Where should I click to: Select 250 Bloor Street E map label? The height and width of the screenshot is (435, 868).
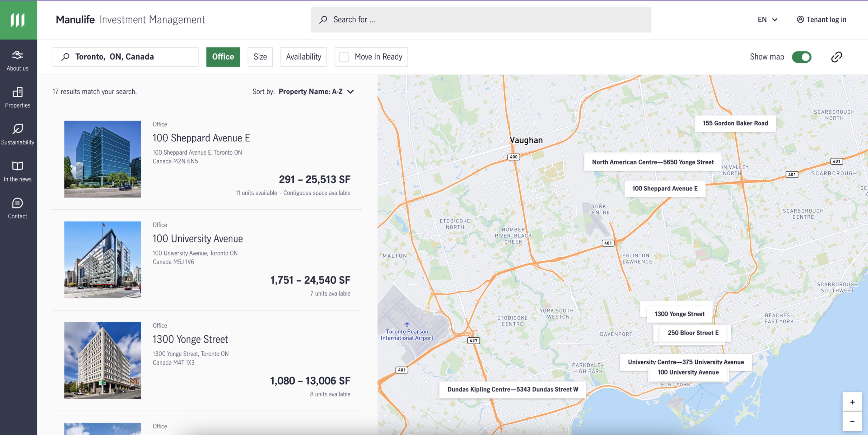point(693,333)
